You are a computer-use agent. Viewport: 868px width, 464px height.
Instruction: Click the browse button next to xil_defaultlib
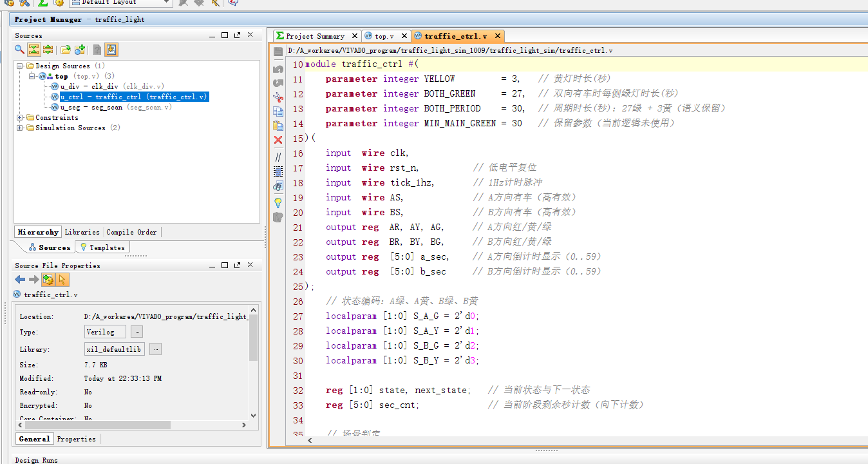[x=156, y=349]
